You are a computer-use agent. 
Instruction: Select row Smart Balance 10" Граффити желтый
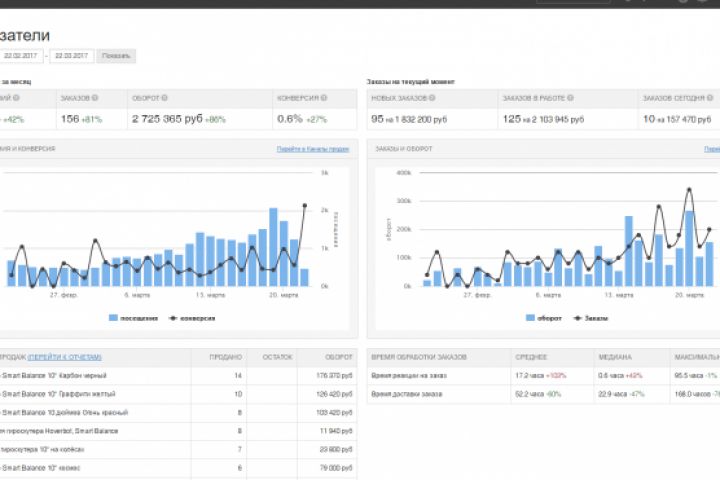[x=178, y=394]
